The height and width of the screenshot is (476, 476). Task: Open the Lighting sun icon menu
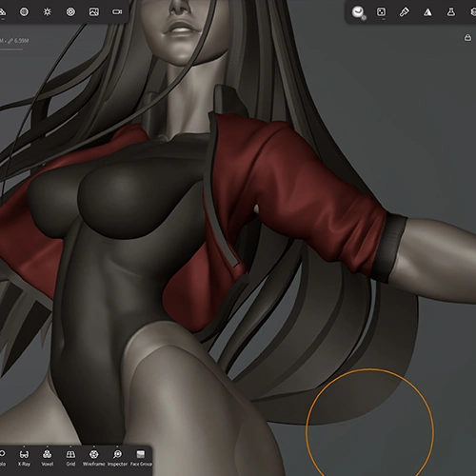(48, 12)
